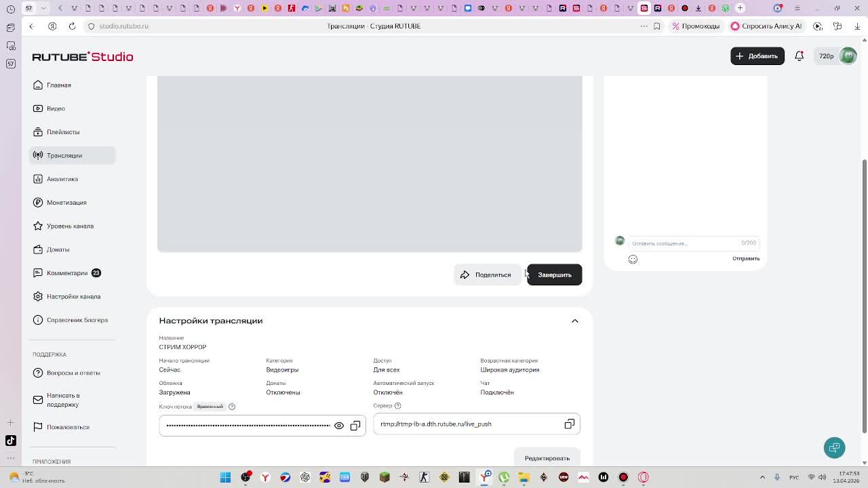Click the Добавить button
Screen dimensions: 868x488
757,56
